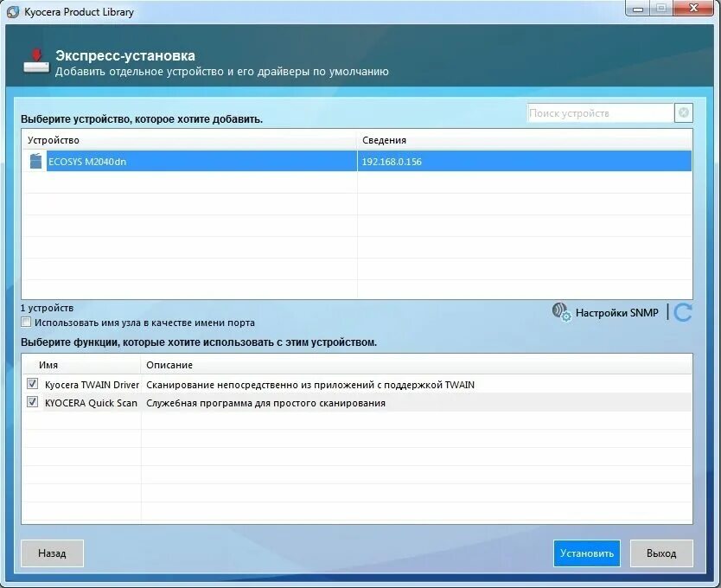Select the ECOSYS M2040dn device row

[x=357, y=162]
